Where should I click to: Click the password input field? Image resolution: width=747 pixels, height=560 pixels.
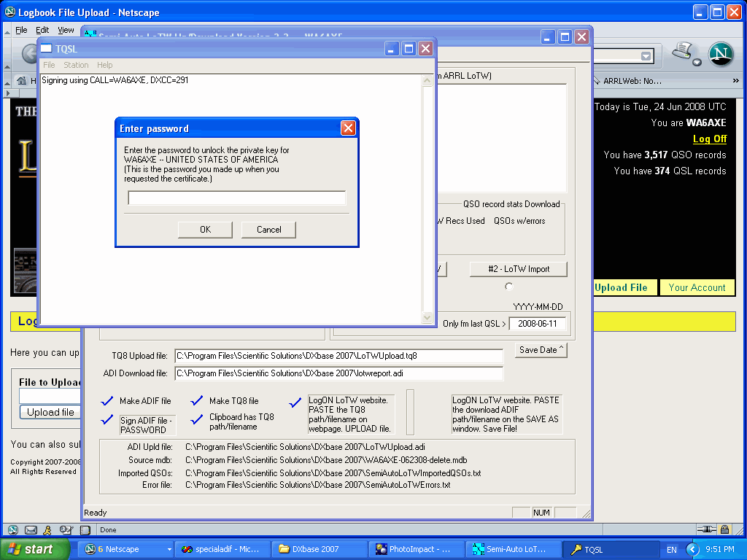[x=237, y=198]
